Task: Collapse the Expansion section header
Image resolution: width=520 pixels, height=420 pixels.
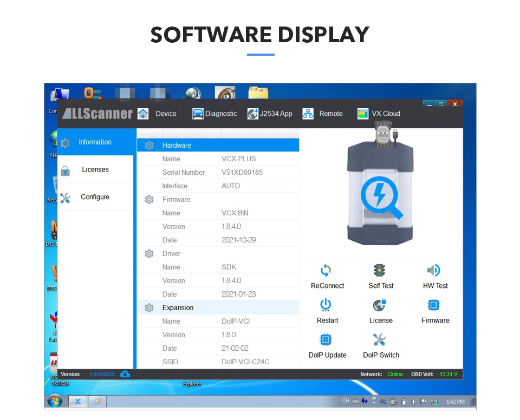Action: pyautogui.click(x=218, y=307)
